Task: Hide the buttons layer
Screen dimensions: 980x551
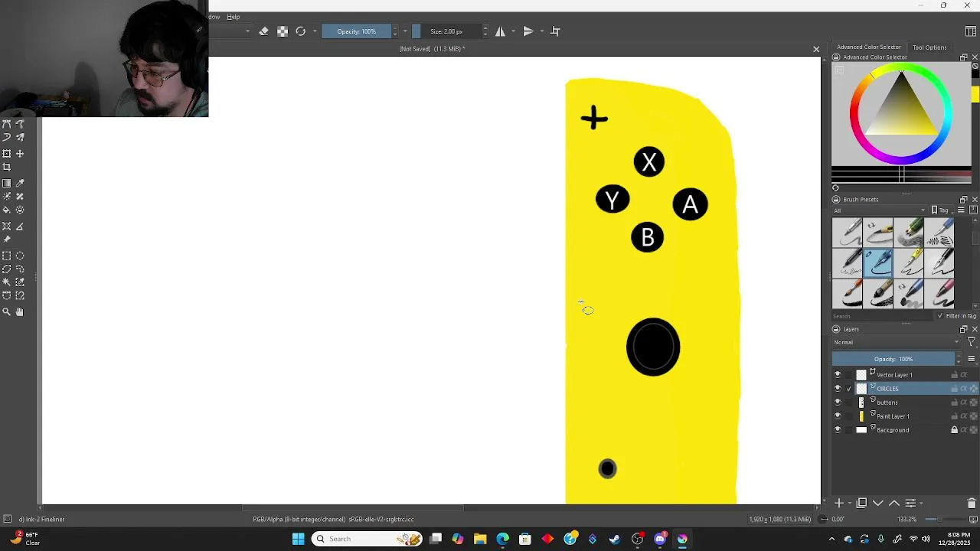Action: tap(838, 403)
